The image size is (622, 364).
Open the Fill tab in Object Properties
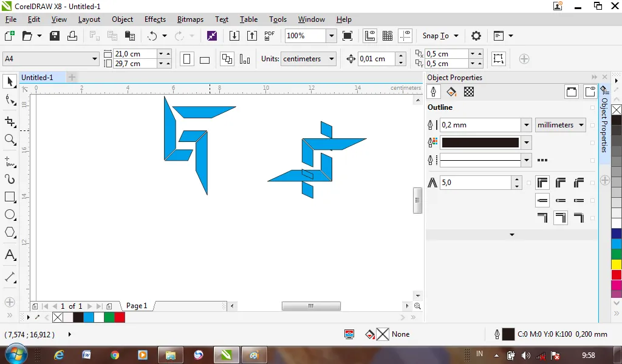pyautogui.click(x=451, y=92)
